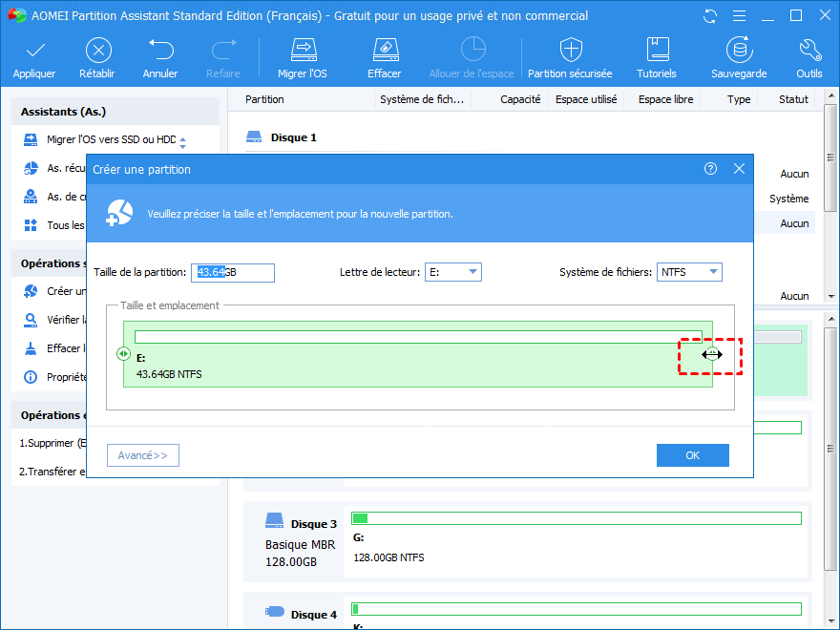
Task: Click the AOMEI application logo icon
Action: click(16, 15)
